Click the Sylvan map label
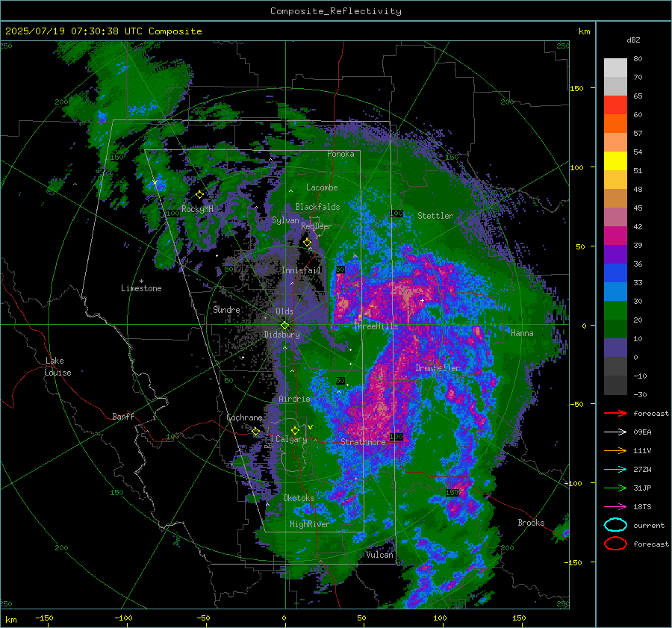Image resolution: width=672 pixels, height=628 pixels. 285,220
